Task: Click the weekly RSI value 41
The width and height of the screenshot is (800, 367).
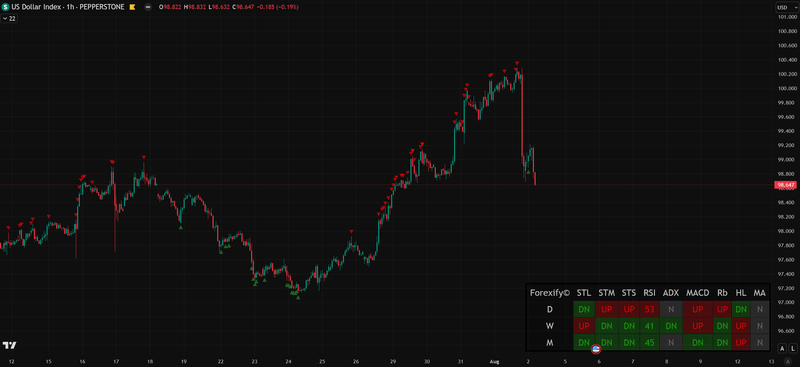Action: (x=649, y=326)
